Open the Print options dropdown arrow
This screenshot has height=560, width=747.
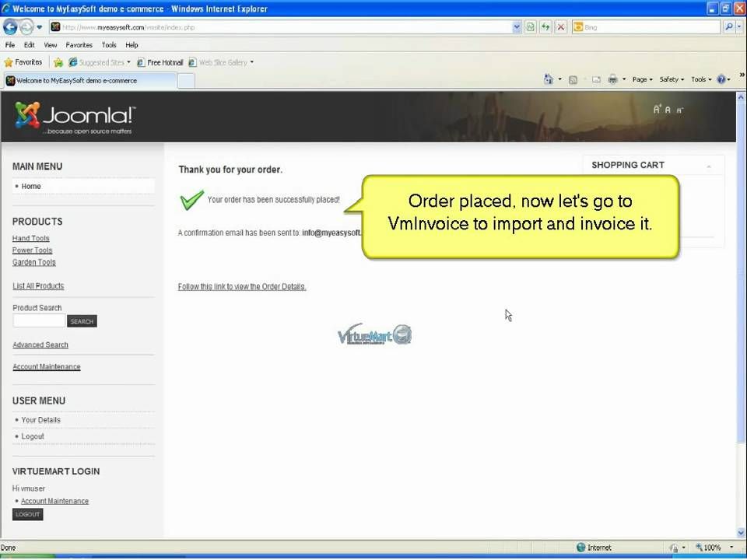coord(624,79)
